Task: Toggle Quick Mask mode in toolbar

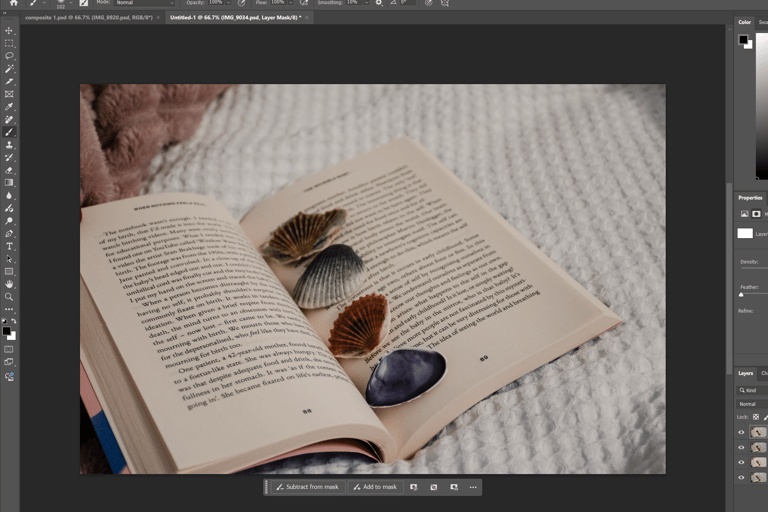Action: click(x=9, y=349)
